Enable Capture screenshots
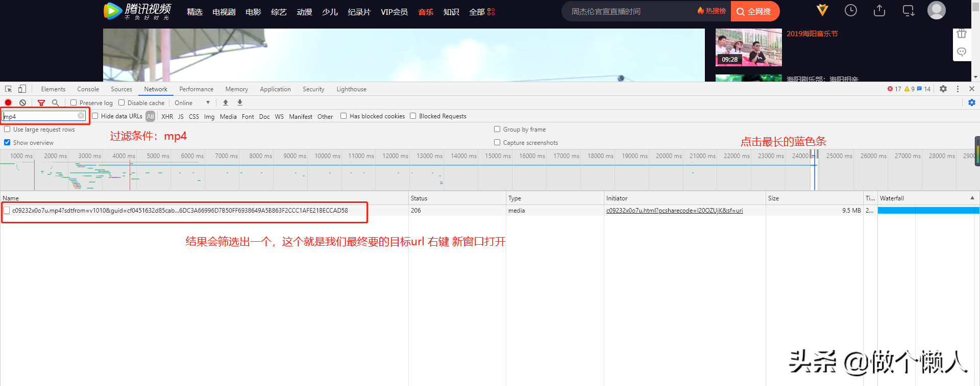 pyautogui.click(x=497, y=142)
